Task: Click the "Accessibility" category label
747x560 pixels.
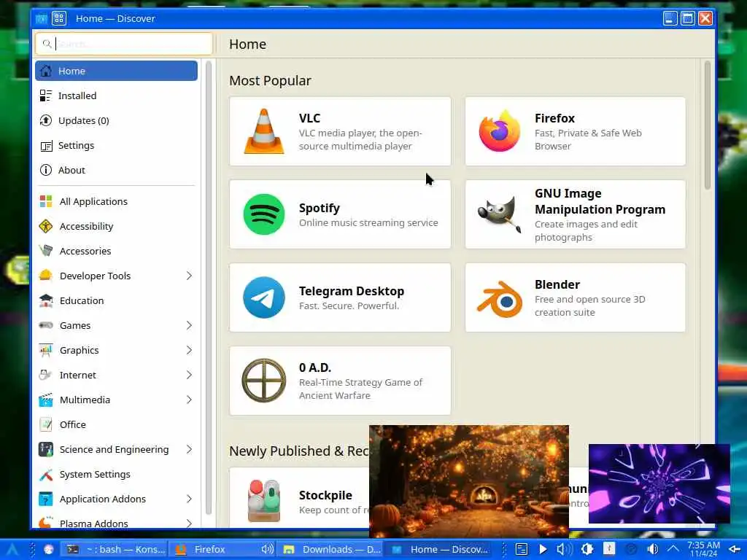Action: pyautogui.click(x=86, y=226)
